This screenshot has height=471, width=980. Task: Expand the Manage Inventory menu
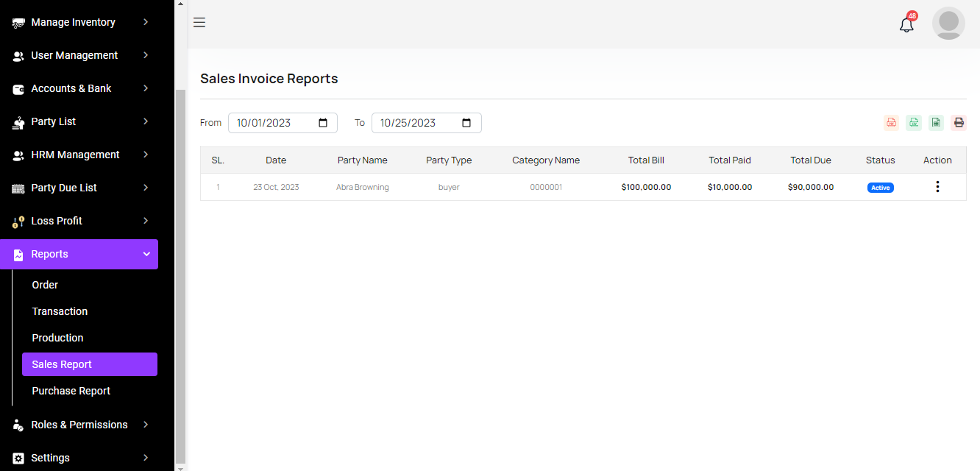tap(79, 22)
